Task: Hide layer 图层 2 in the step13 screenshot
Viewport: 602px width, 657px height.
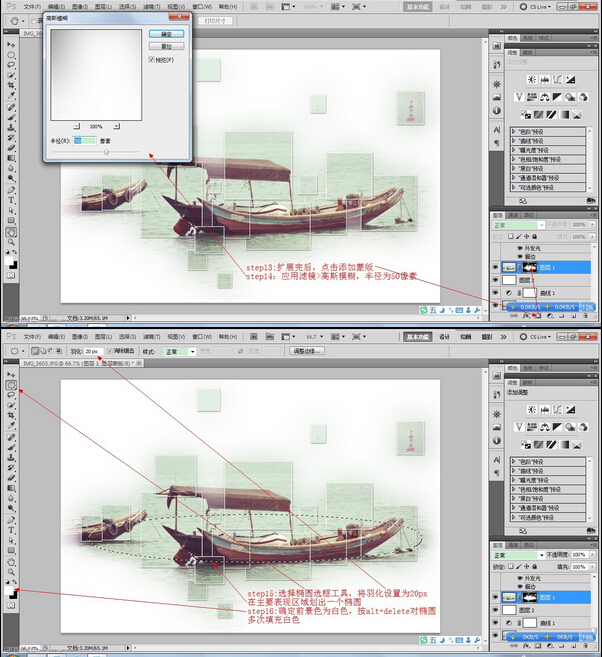Action: (x=496, y=280)
